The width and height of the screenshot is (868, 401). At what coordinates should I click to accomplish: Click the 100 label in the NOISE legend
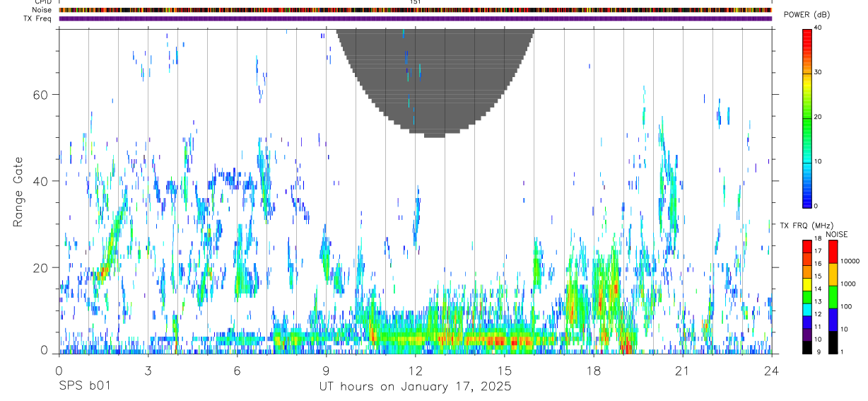coord(846,306)
